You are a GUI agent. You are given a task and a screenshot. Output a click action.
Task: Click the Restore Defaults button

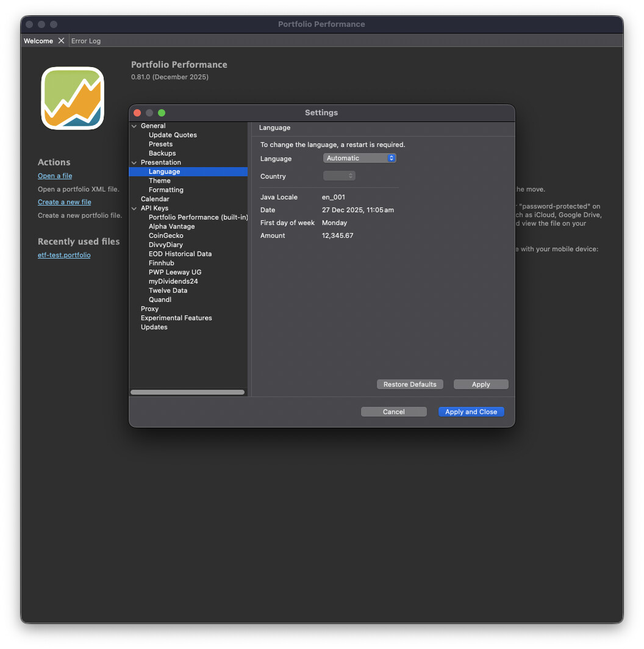410,384
